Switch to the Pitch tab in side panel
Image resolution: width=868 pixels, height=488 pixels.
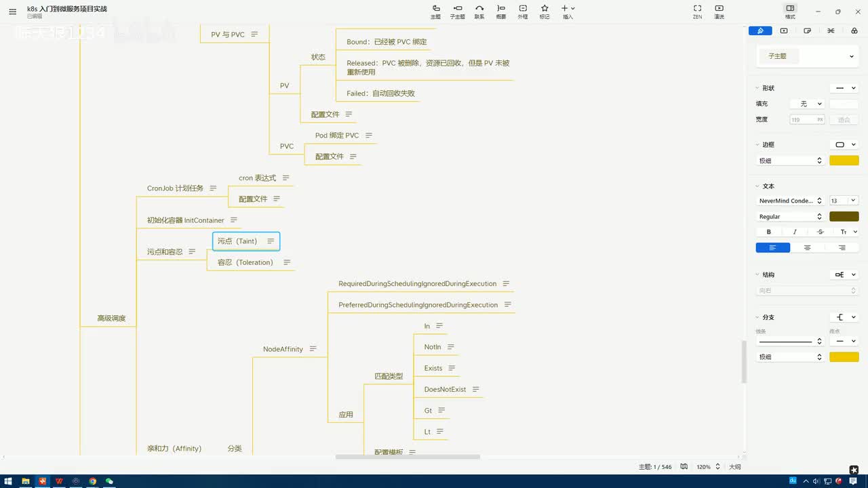coord(784,30)
